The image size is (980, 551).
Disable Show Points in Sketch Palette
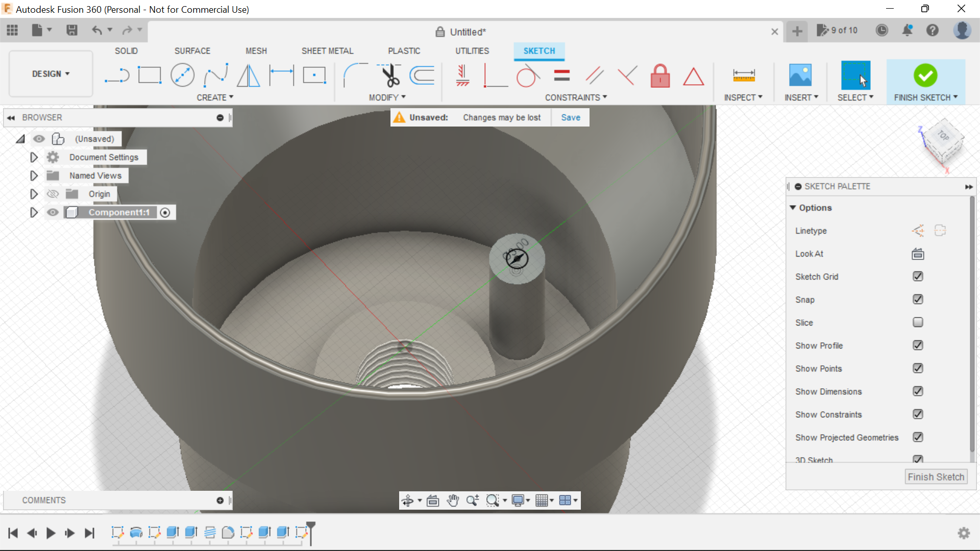tap(918, 368)
